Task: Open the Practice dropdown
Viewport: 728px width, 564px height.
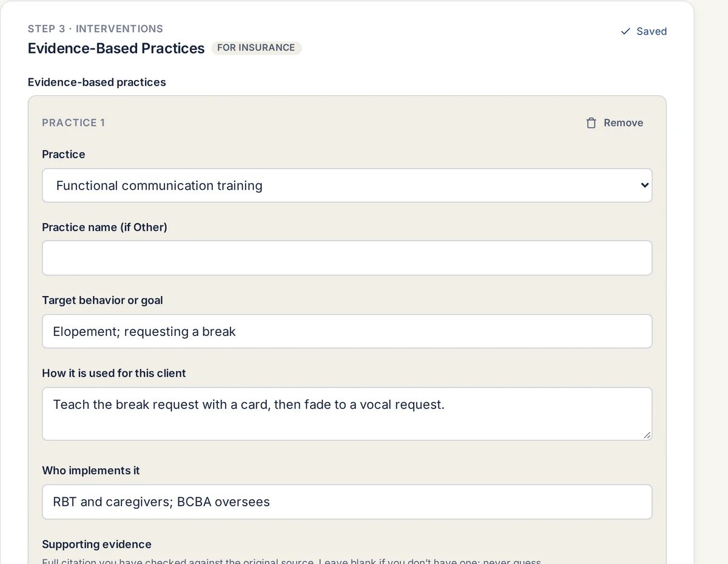Action: pyautogui.click(x=347, y=186)
